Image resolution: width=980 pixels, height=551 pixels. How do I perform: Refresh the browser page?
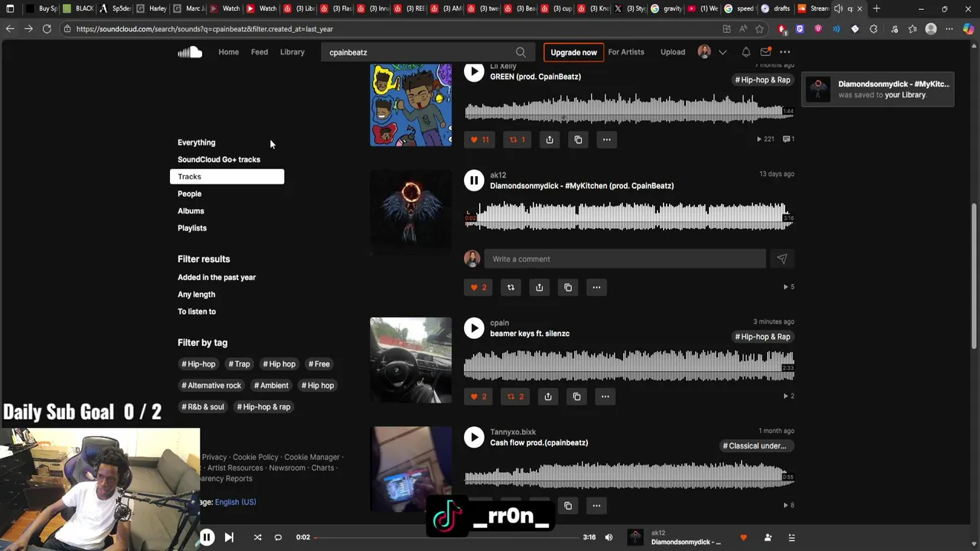click(47, 28)
